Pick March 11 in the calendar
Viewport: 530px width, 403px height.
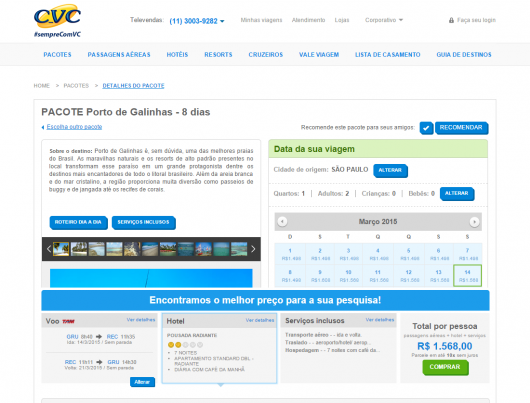click(378, 276)
